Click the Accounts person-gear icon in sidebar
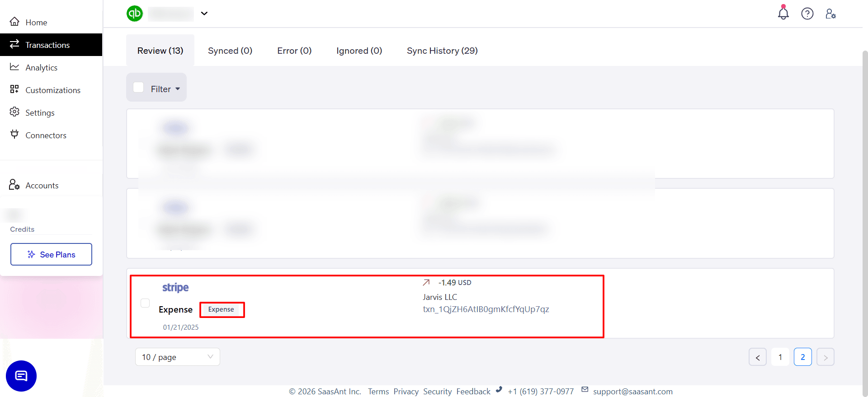Image resolution: width=868 pixels, height=397 pixels. point(14,185)
